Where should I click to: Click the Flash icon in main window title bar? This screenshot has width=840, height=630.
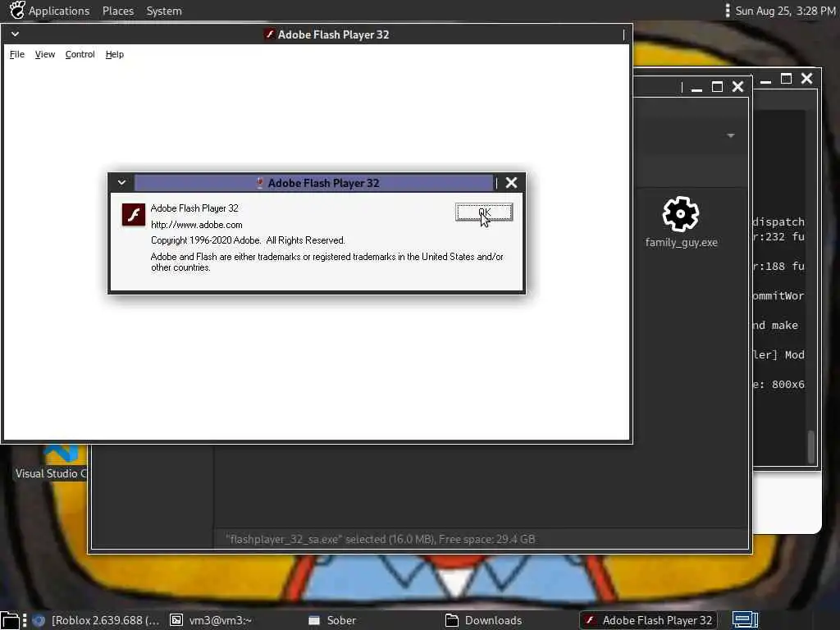pos(269,34)
